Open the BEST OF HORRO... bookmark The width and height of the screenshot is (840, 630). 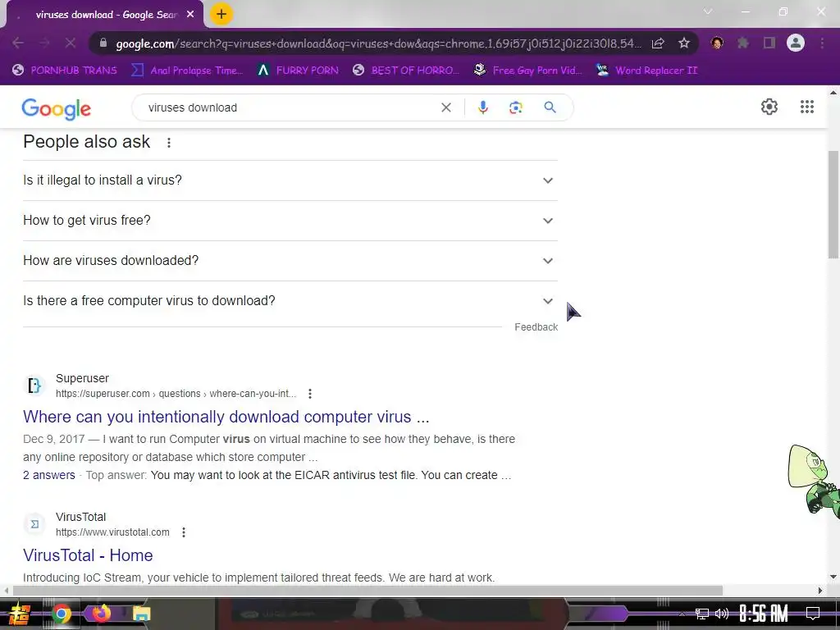point(405,71)
